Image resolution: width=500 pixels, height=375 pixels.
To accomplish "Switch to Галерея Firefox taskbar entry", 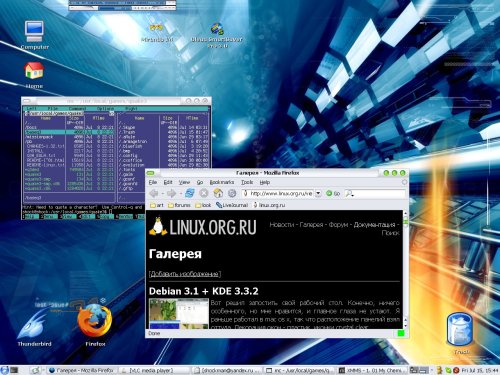I will click(82, 370).
